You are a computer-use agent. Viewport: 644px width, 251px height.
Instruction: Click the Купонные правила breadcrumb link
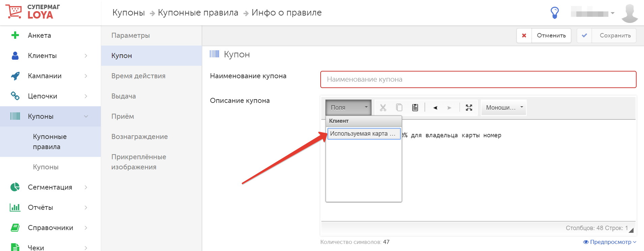[198, 13]
